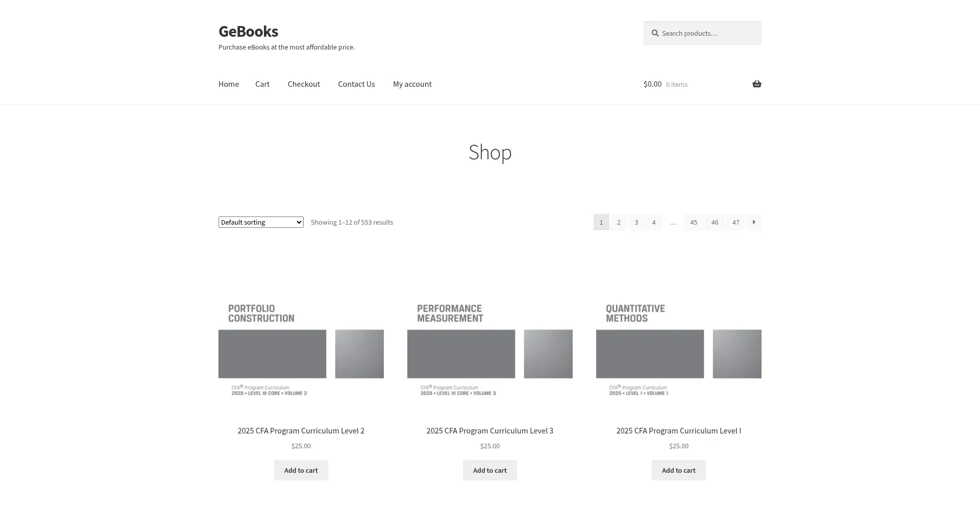The width and height of the screenshot is (980, 507).
Task: Add CFA Level 2 to cart
Action: [x=301, y=470]
